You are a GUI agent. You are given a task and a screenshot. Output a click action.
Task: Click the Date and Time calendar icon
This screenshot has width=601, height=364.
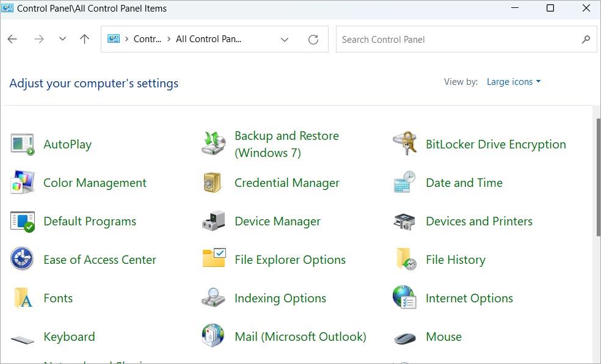(x=405, y=182)
